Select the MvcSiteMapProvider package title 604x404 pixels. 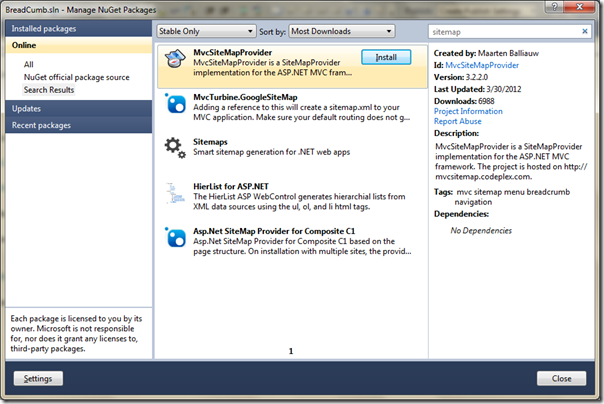pyautogui.click(x=233, y=52)
